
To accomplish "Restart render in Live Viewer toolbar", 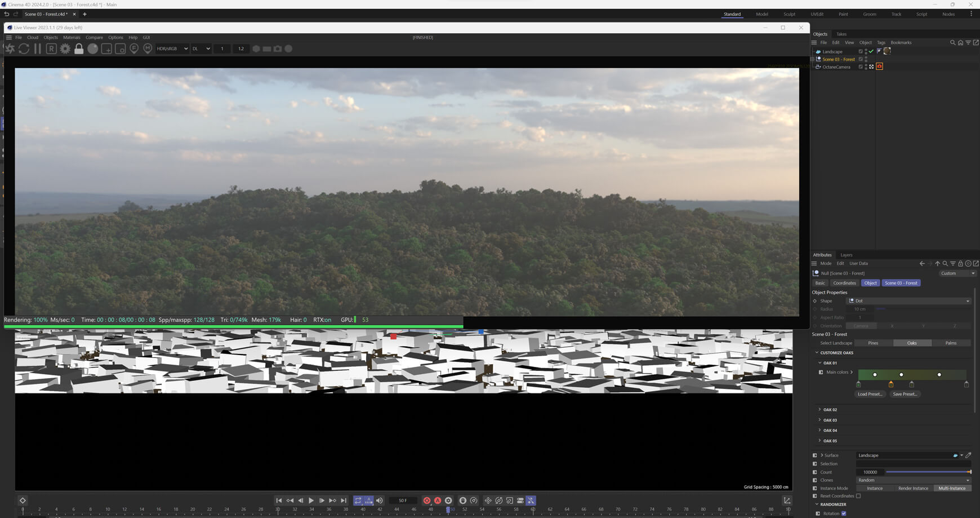I will point(24,49).
